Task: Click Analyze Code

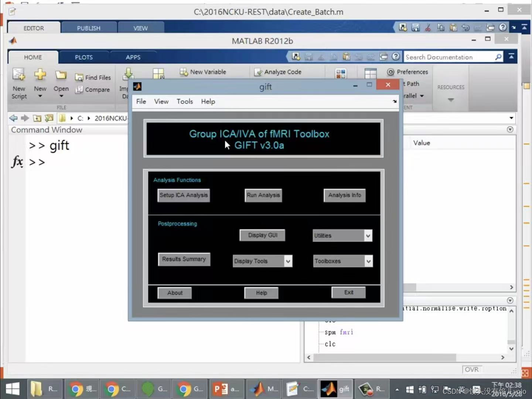Action: tap(278, 72)
